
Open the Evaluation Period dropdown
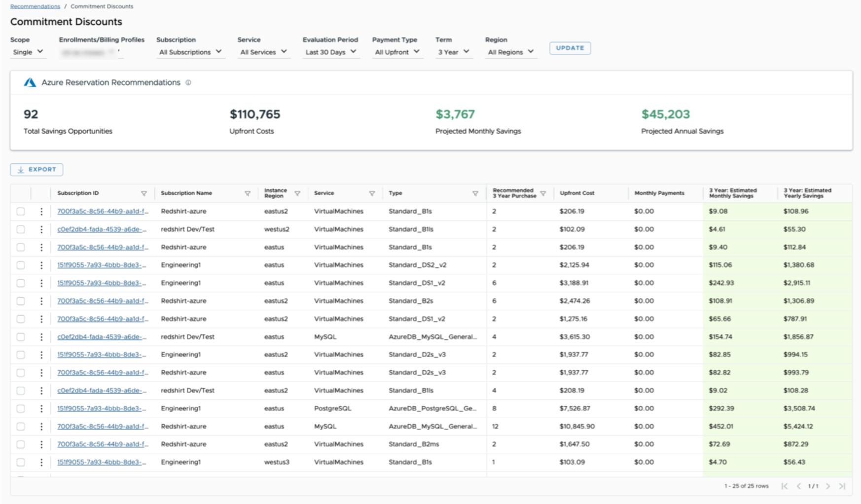click(331, 52)
